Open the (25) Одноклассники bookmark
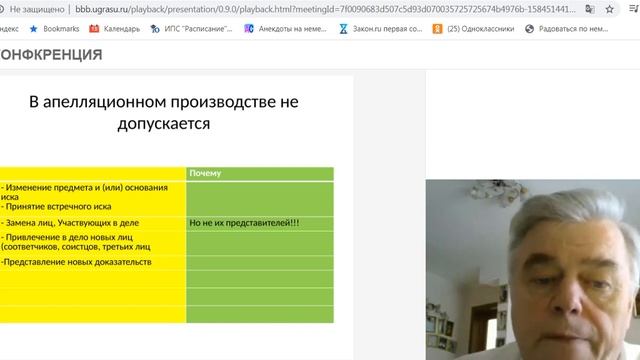640x360 pixels. coord(473,29)
